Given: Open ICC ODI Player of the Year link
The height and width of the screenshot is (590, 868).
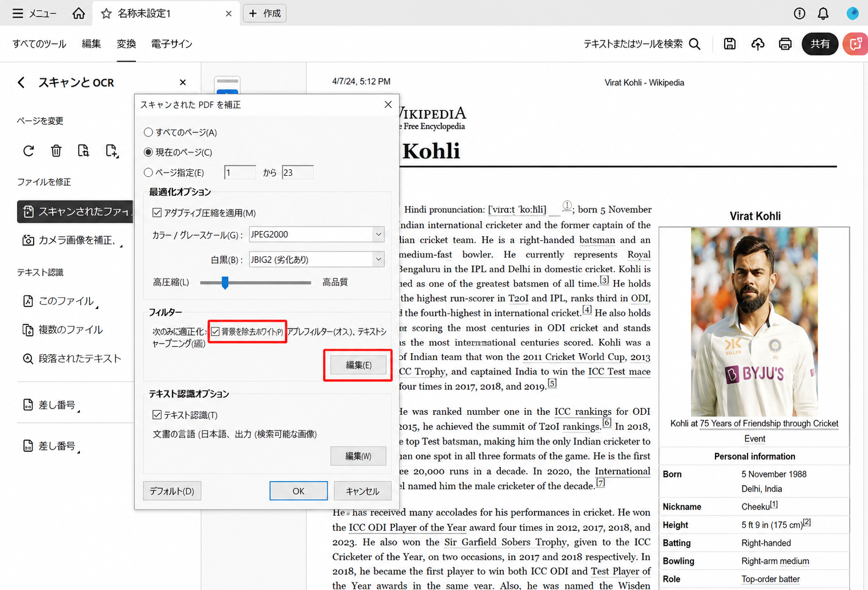Looking at the screenshot, I should coord(407,527).
